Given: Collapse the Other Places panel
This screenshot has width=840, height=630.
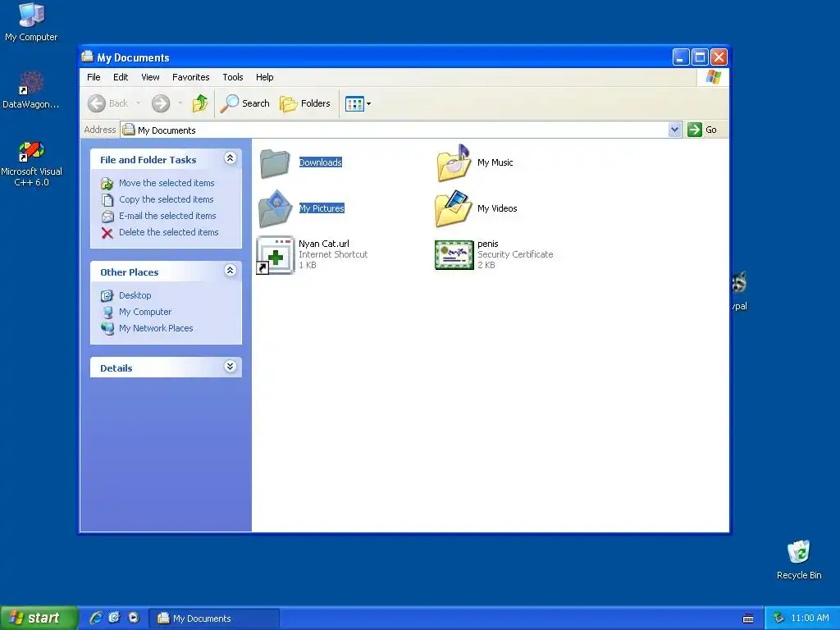Looking at the screenshot, I should 230,271.
